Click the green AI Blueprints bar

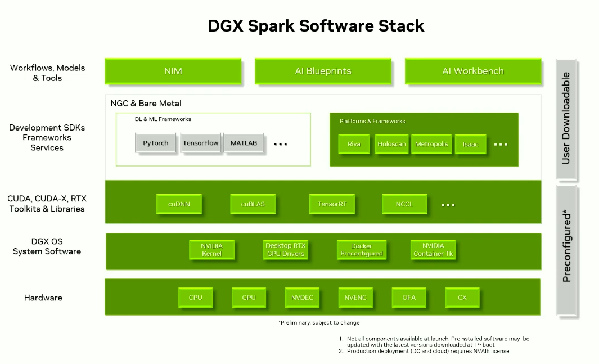click(x=323, y=71)
